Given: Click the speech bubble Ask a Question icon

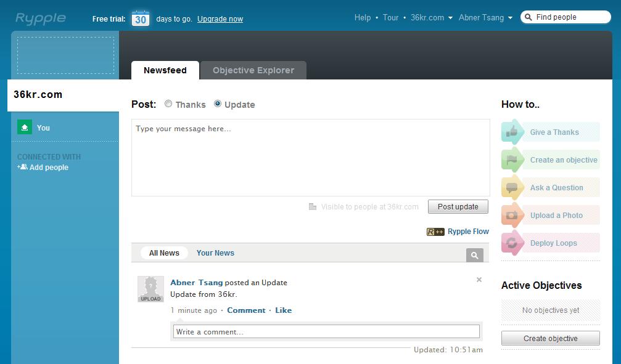Looking at the screenshot, I should coord(512,187).
